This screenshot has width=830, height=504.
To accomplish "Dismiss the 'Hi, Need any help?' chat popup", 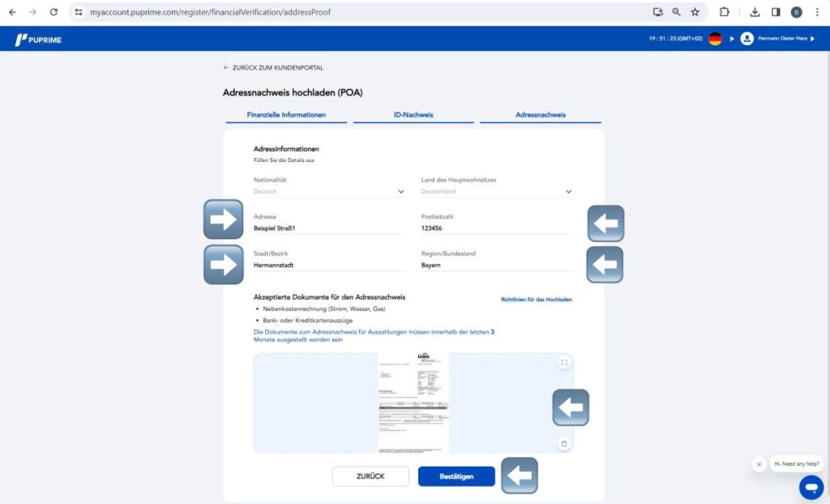I will coord(759,464).
